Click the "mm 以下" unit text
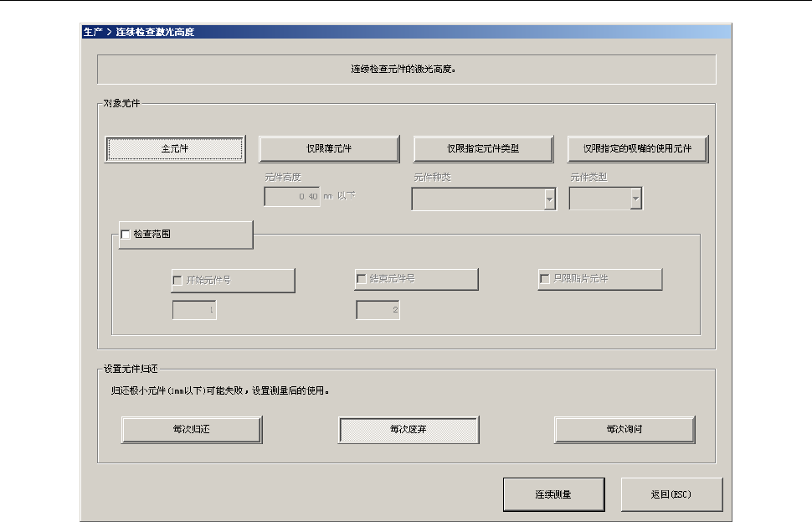 tap(340, 196)
